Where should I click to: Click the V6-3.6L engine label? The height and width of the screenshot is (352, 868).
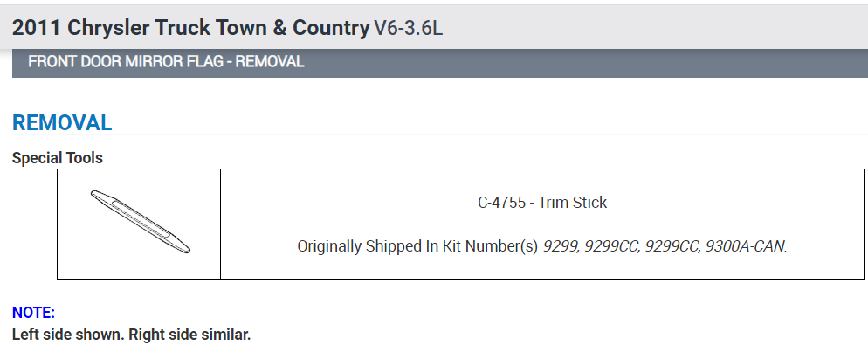coord(409,28)
